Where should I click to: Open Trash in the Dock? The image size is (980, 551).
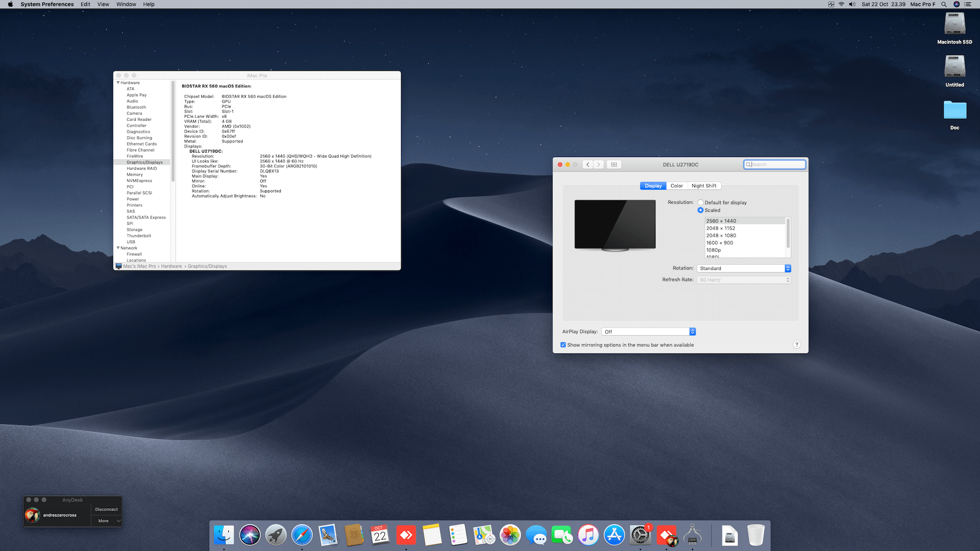pyautogui.click(x=756, y=535)
